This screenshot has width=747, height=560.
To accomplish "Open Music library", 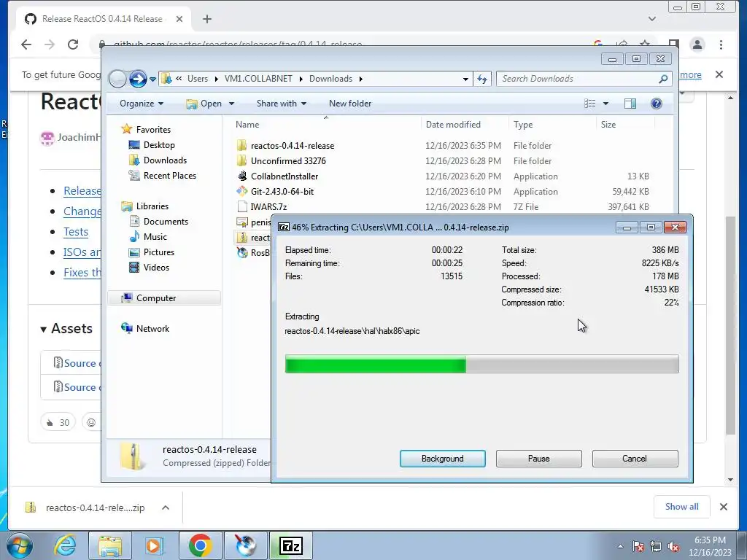I will 155,237.
